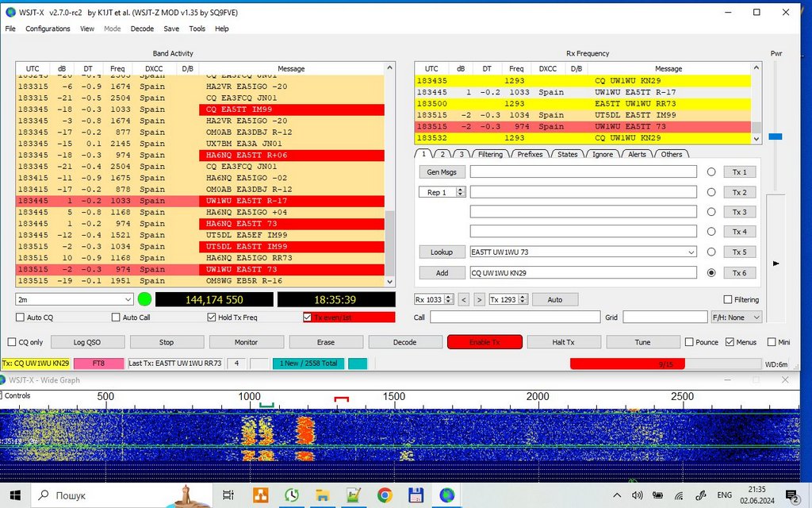812x508 pixels.
Task: Adjust the Rx 1033 frequency stepper
Action: pos(449,299)
